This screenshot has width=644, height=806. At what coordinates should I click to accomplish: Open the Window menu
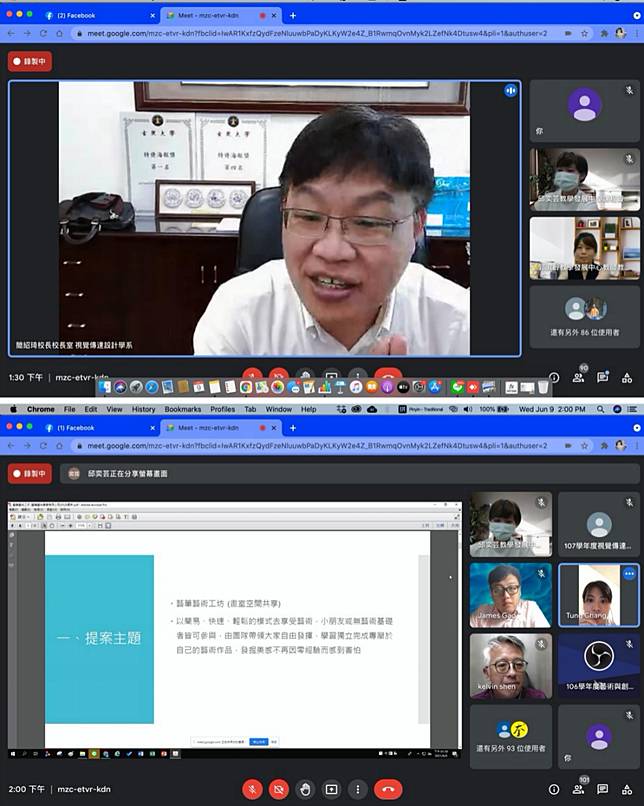tap(279, 409)
